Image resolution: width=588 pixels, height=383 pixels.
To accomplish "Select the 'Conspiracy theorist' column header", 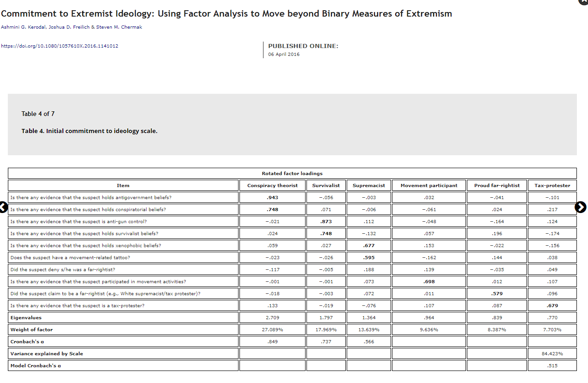I will click(273, 185).
